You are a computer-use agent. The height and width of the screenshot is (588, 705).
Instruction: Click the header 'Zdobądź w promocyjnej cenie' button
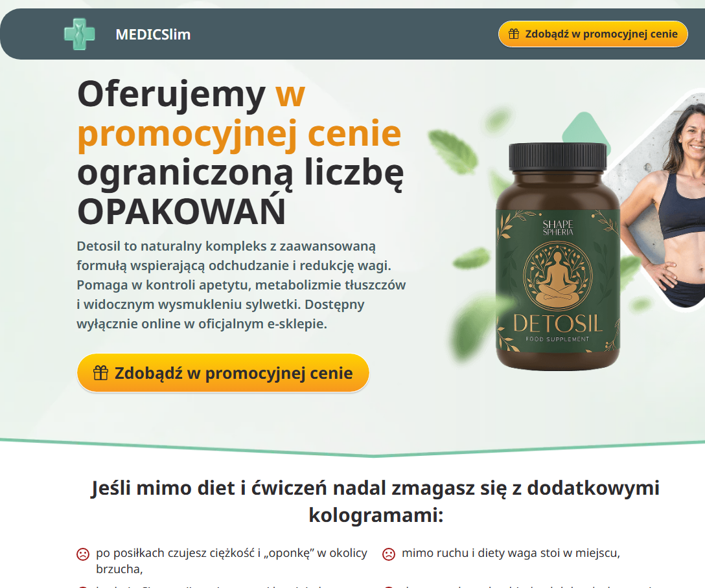pos(593,34)
